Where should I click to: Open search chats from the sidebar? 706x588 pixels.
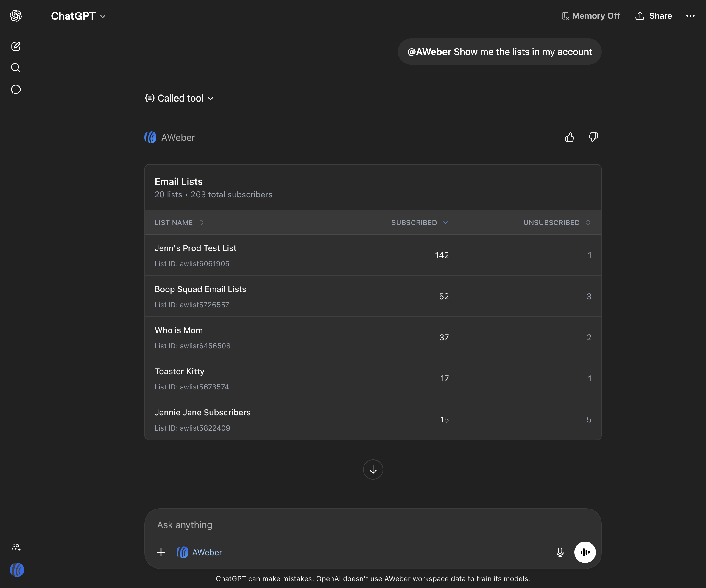click(x=16, y=68)
